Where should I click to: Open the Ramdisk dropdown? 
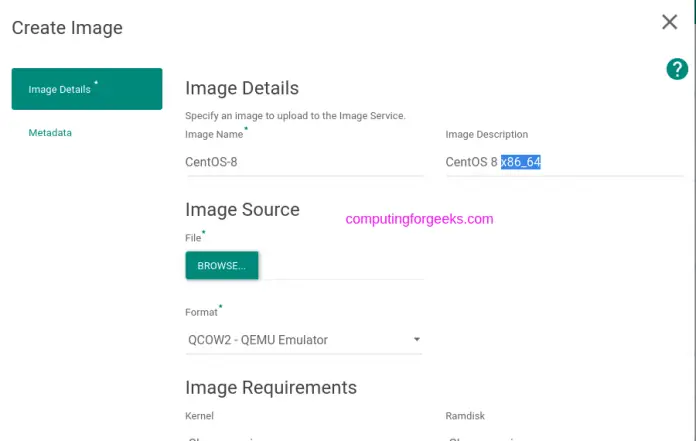(564, 436)
